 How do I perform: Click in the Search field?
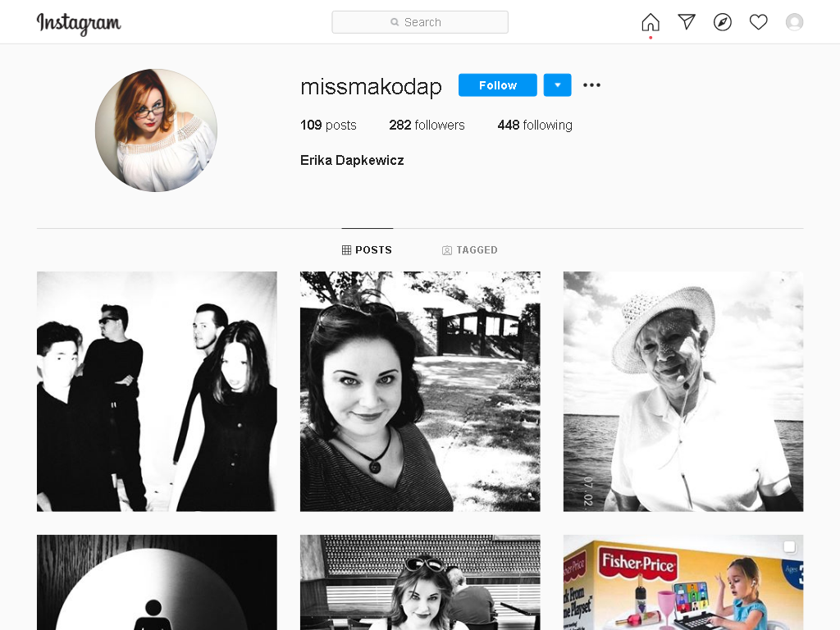(x=420, y=22)
